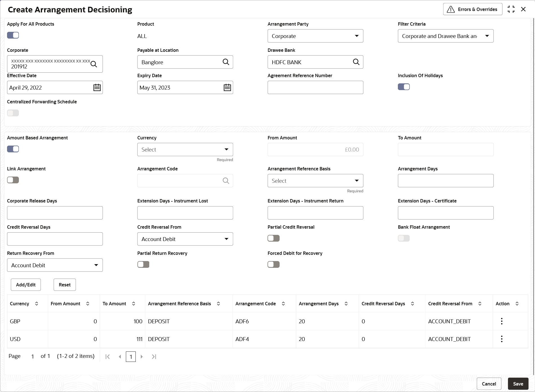
Task: Open the Effective Date calendar picker
Action: [x=97, y=88]
